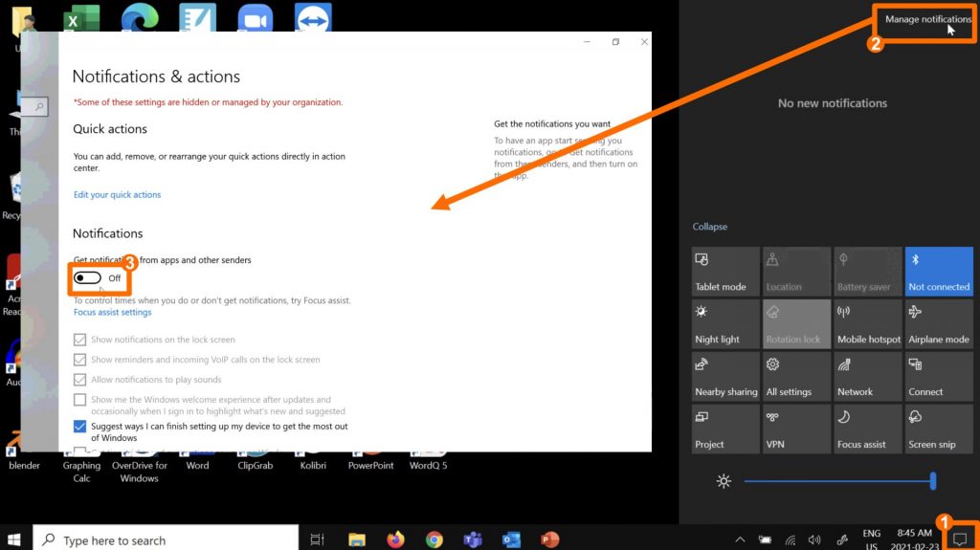Show hidden system tray icons chevron
This screenshot has height=550, width=980.
coord(739,539)
